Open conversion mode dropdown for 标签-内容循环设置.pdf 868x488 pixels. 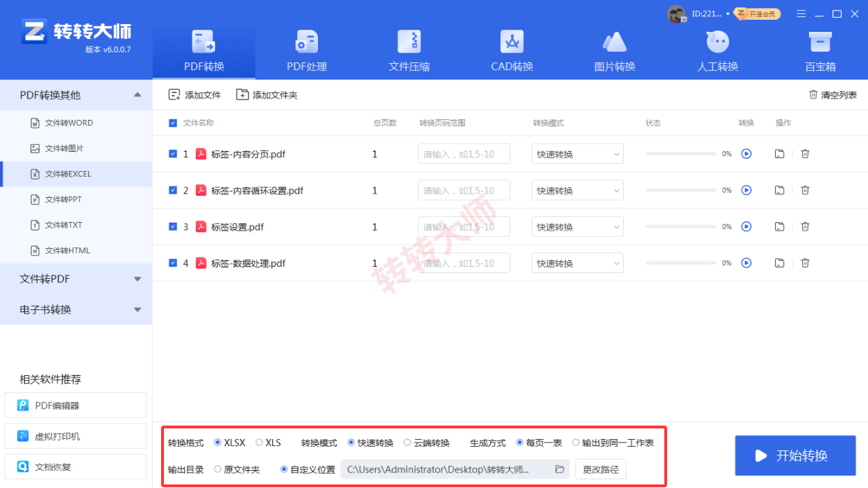pyautogui.click(x=578, y=190)
